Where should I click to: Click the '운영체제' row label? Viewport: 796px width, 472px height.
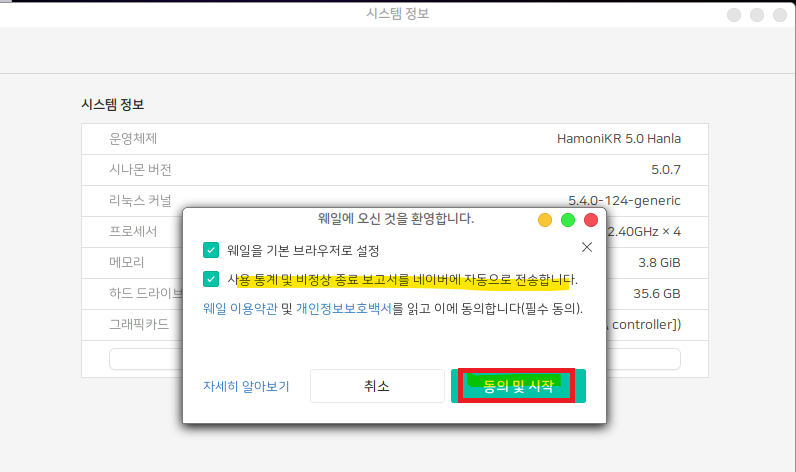click(133, 139)
